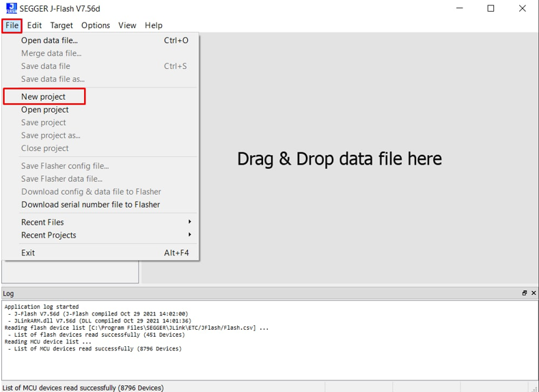The width and height of the screenshot is (539, 392).
Task: Click Save Flasher data file... entry
Action: click(x=100, y=179)
